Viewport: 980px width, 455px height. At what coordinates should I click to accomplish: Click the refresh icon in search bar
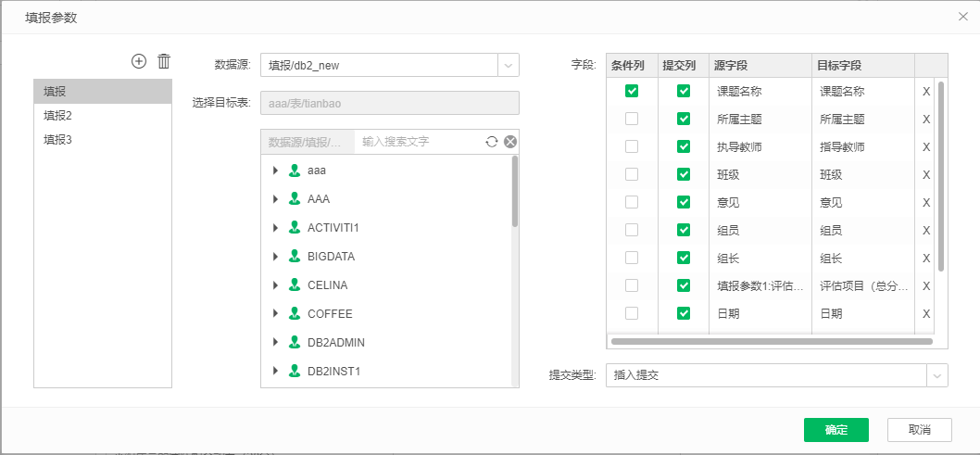pos(492,142)
